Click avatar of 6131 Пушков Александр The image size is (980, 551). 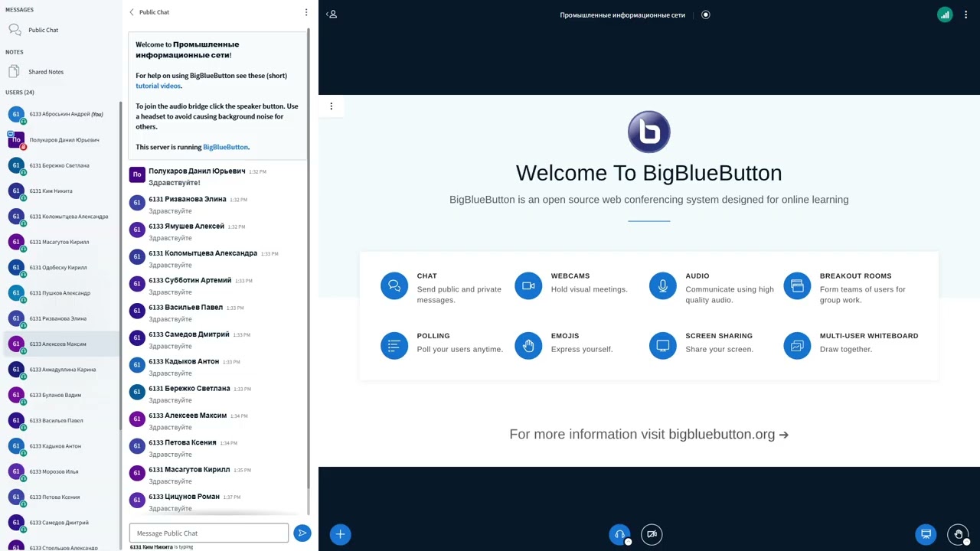click(x=16, y=293)
